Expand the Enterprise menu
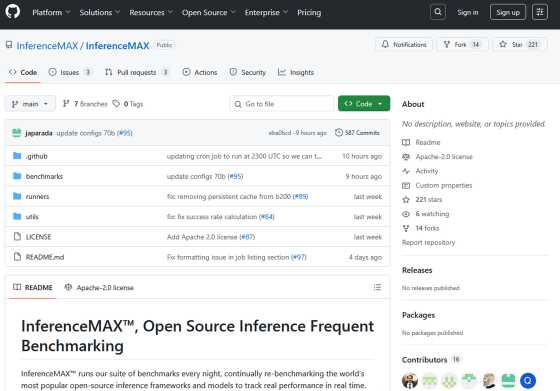The image size is (560, 391). tap(266, 12)
